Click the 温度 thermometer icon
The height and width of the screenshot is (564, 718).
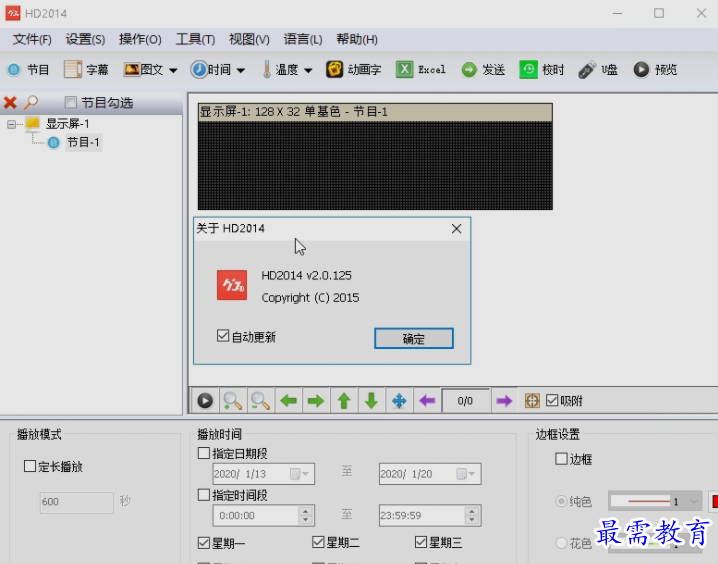(267, 70)
